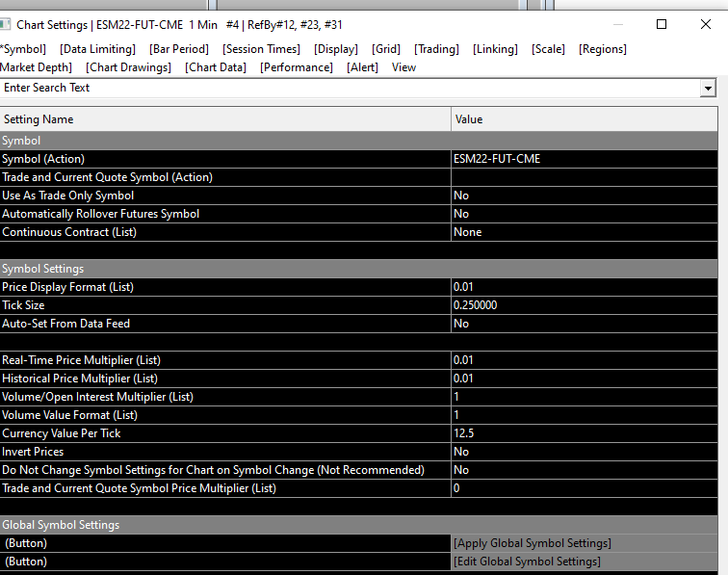
Task: Open the View menu
Action: (403, 67)
